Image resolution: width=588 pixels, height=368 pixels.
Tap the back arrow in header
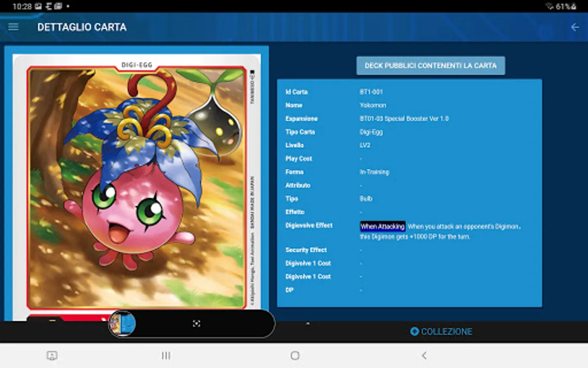575,27
